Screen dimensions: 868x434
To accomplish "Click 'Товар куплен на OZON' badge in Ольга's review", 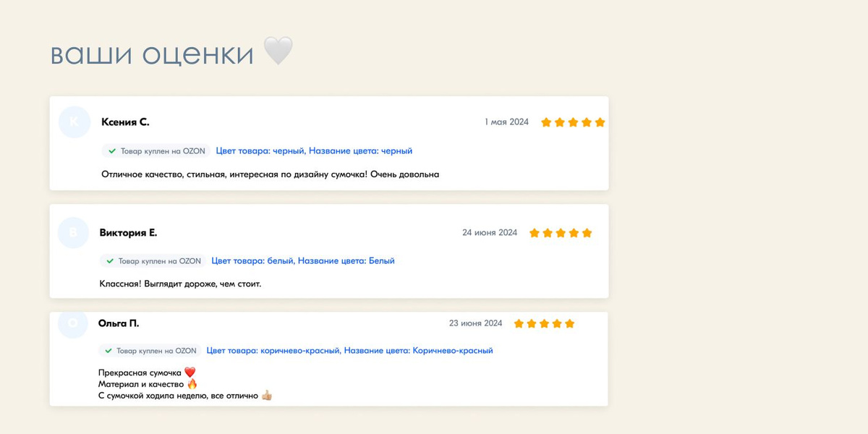I will (x=150, y=350).
